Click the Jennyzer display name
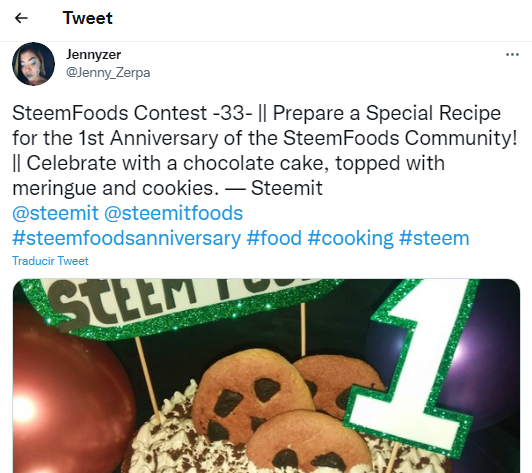The height and width of the screenshot is (473, 532). point(93,55)
